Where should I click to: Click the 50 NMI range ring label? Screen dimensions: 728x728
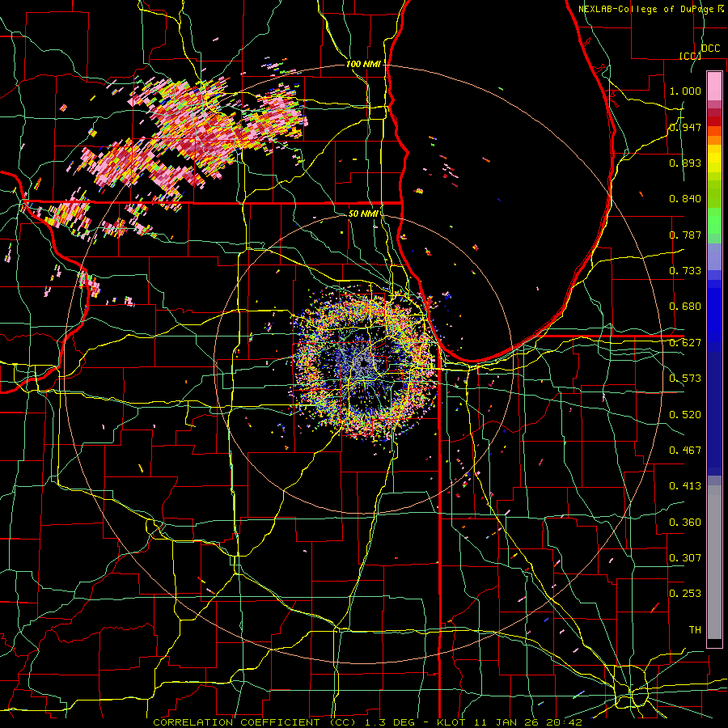point(363,214)
